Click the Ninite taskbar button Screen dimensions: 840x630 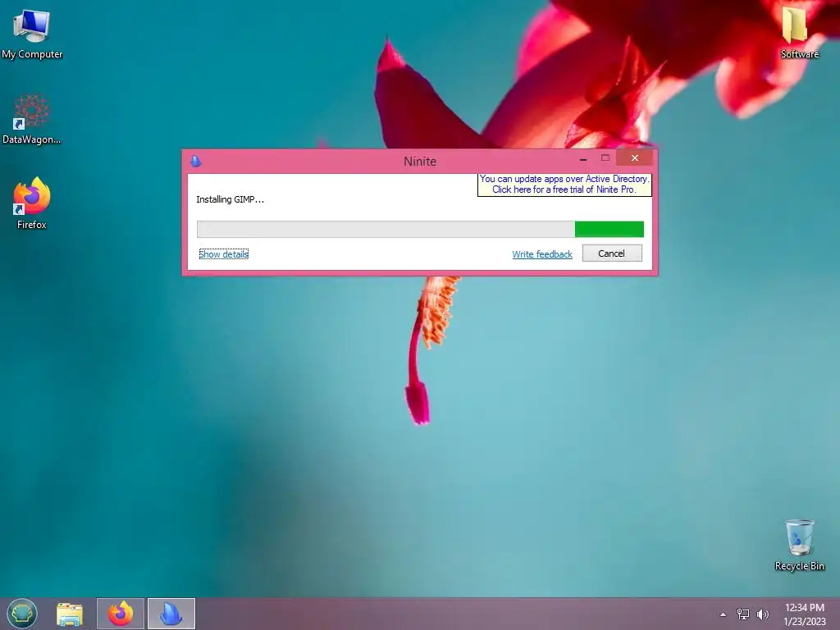click(x=171, y=614)
